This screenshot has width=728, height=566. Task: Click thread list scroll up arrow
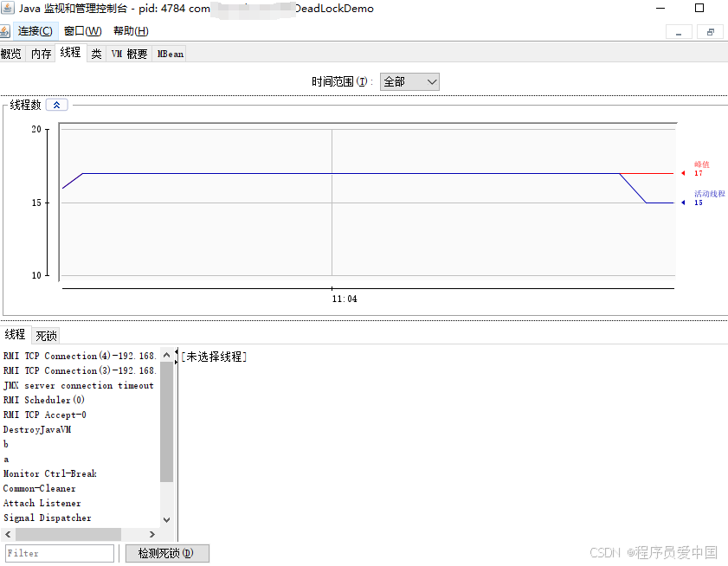pyautogui.click(x=167, y=355)
